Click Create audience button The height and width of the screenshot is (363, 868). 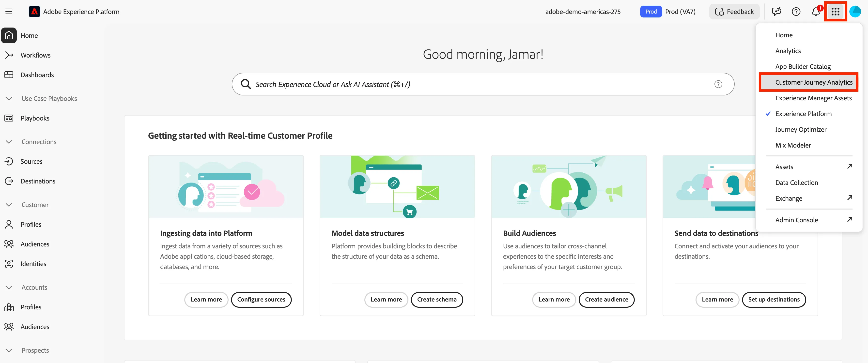tap(606, 300)
